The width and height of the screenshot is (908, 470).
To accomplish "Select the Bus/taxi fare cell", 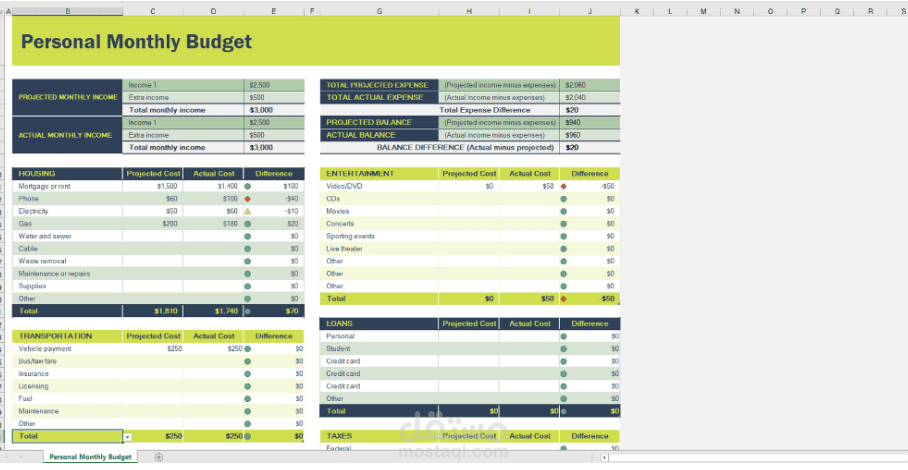I will click(68, 361).
